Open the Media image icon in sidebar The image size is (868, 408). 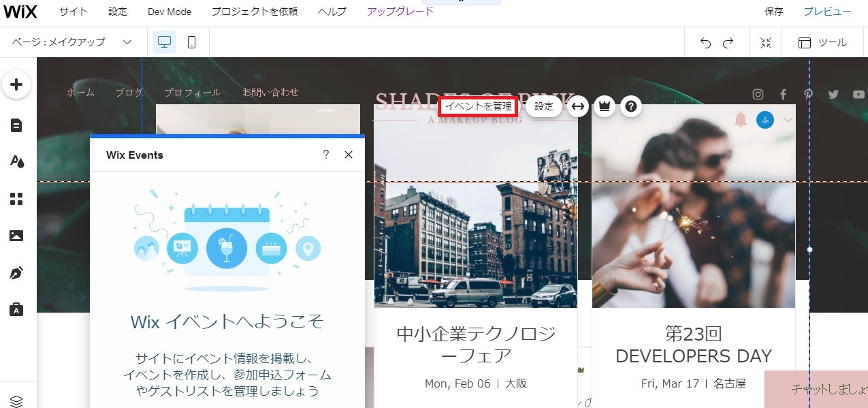tap(16, 236)
